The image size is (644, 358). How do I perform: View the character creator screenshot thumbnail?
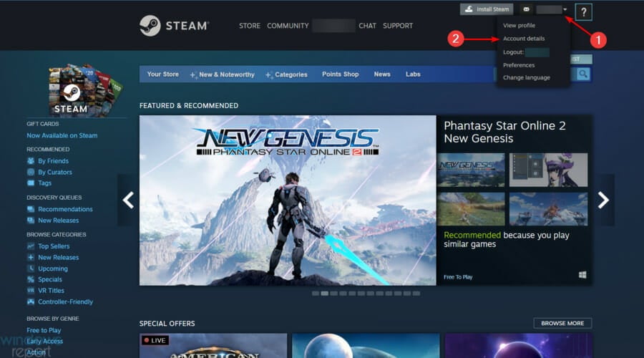pyautogui.click(x=548, y=170)
